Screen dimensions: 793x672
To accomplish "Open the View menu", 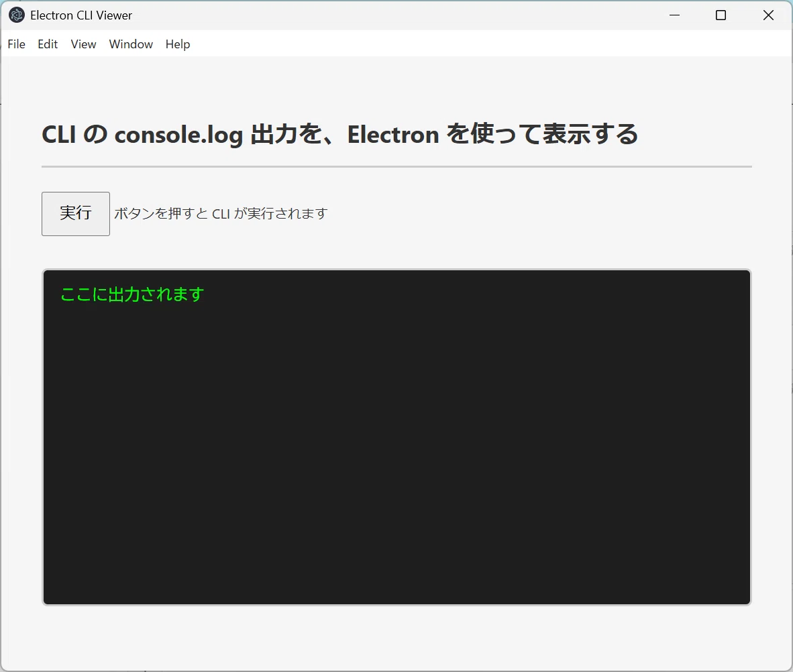I will [83, 44].
